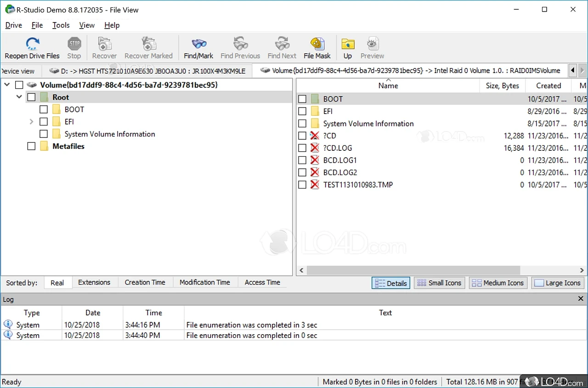Click the Stop toolbar icon
The height and width of the screenshot is (388, 588).
[74, 44]
